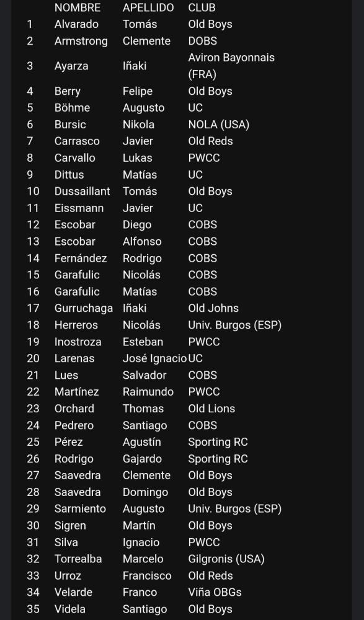Select the Sarmiento name in row 29
Screen dimensions: 364x620
coord(81,509)
